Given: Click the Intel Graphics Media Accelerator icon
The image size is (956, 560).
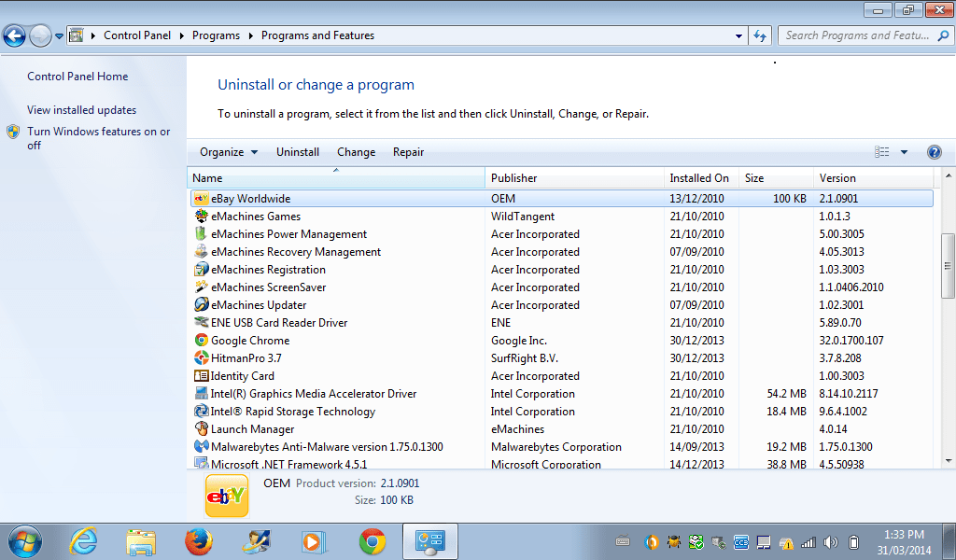Looking at the screenshot, I should click(x=202, y=393).
